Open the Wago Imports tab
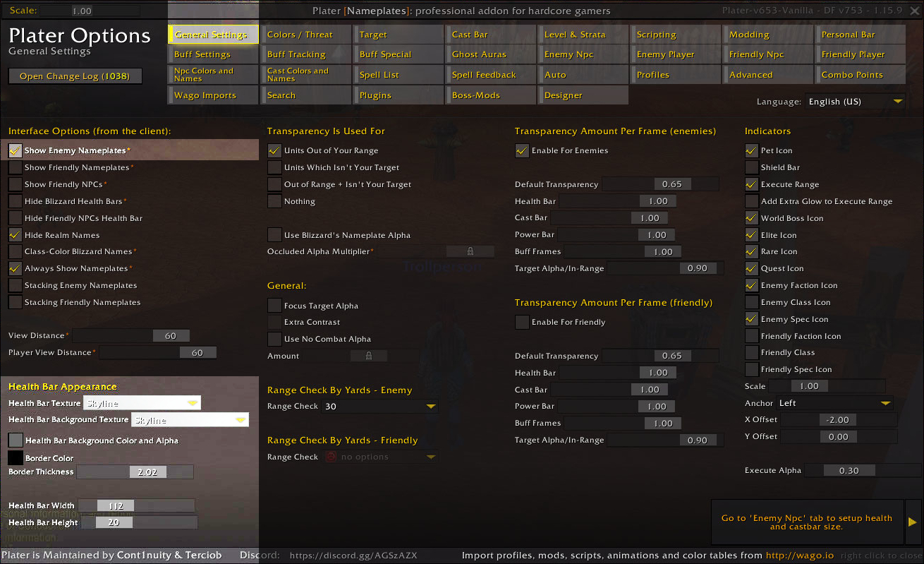The height and width of the screenshot is (564, 924). [x=213, y=95]
